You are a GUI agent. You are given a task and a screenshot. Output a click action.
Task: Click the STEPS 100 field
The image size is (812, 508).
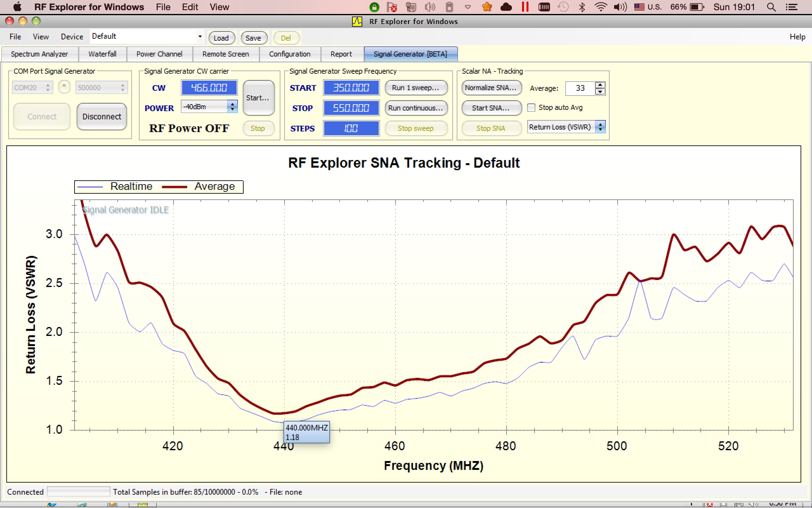(x=351, y=128)
